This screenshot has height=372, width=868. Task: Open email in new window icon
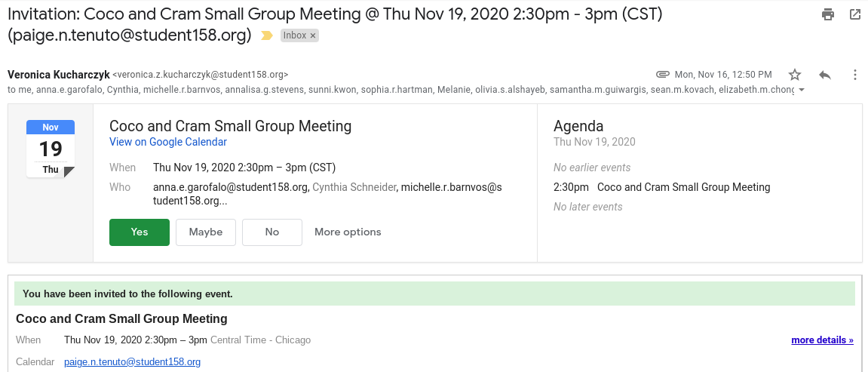coord(855,14)
